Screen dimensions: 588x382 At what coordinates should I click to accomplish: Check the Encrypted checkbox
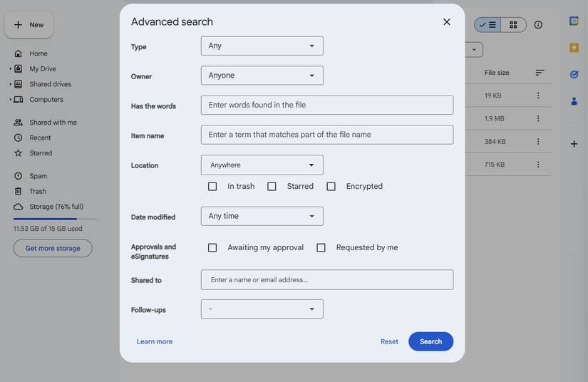pos(331,186)
